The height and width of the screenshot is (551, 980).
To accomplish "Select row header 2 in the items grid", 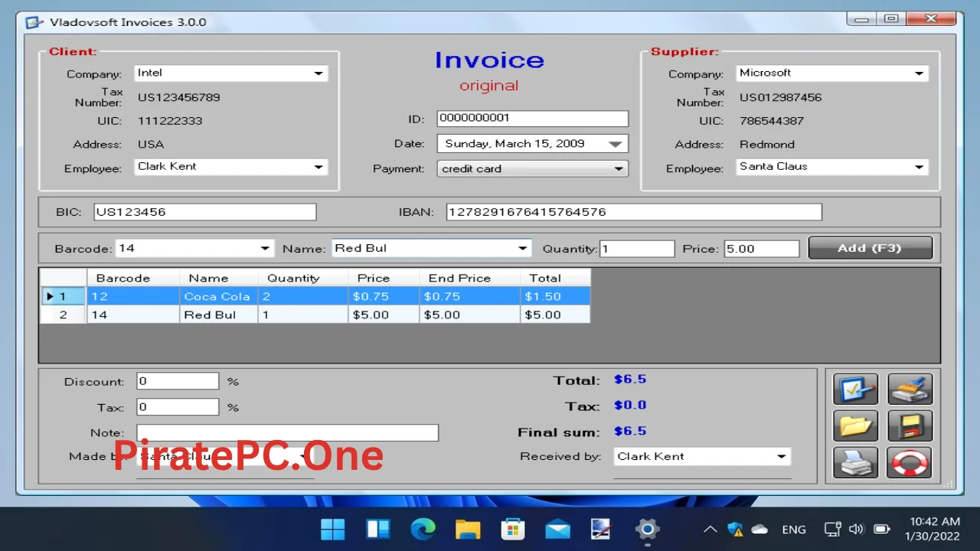I will pyautogui.click(x=64, y=315).
